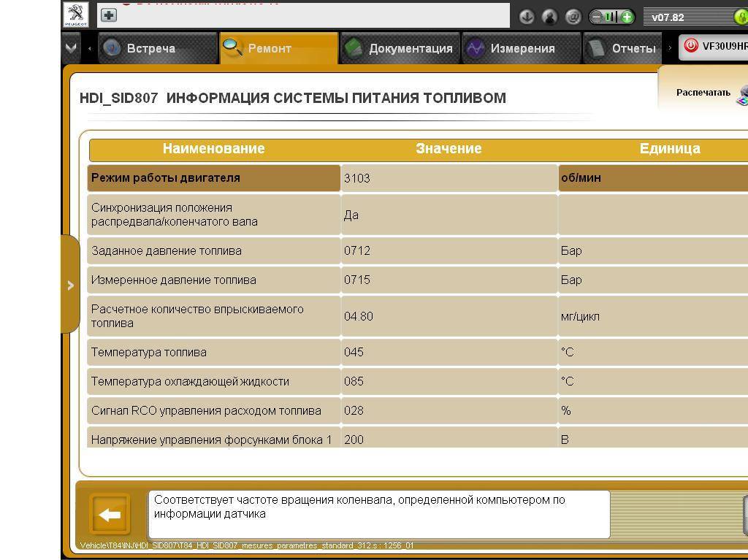This screenshot has width=748, height=560.
Task: Click the minus zoom-out icon
Action: (597, 17)
